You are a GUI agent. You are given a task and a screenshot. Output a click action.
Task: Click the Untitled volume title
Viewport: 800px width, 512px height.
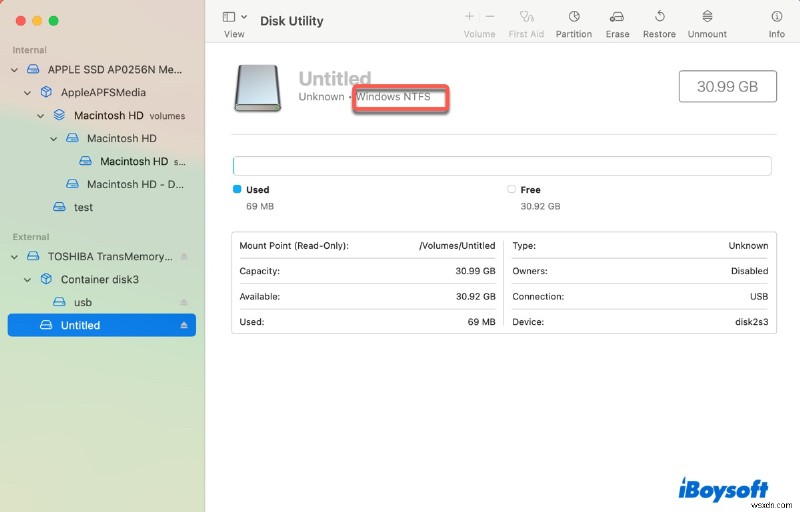[x=335, y=79]
